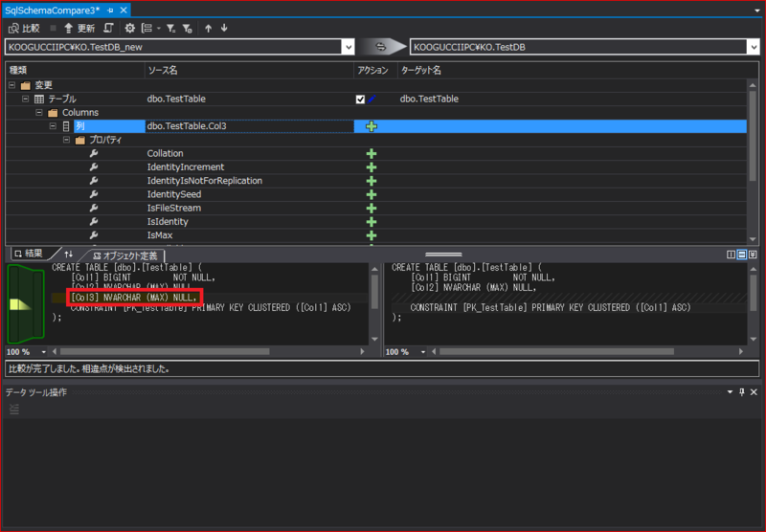Close the データ ツール操作 panel
Viewport: 766px width, 532px height.
(x=754, y=392)
